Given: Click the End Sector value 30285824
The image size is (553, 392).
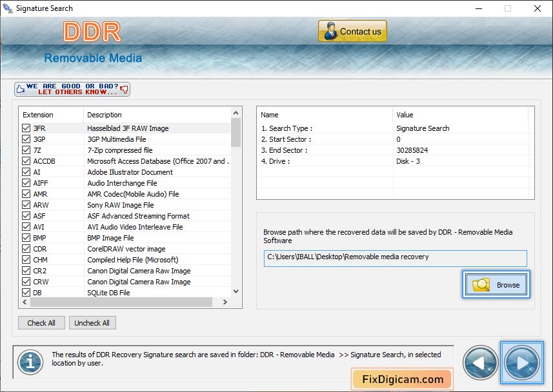Looking at the screenshot, I should pyautogui.click(x=412, y=150).
